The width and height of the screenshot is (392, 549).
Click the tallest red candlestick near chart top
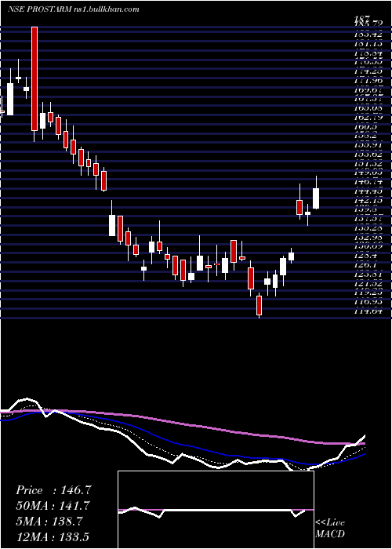coord(34,78)
